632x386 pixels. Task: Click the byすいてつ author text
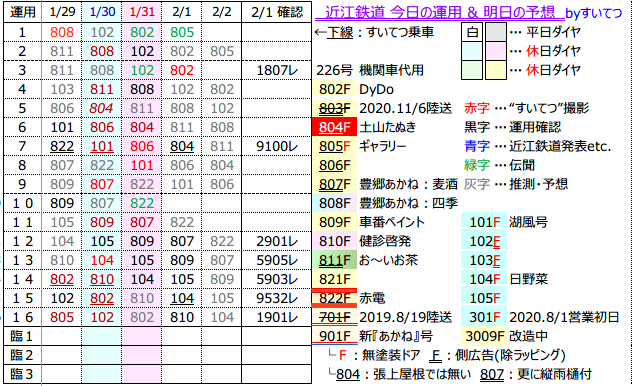pyautogui.click(x=593, y=13)
